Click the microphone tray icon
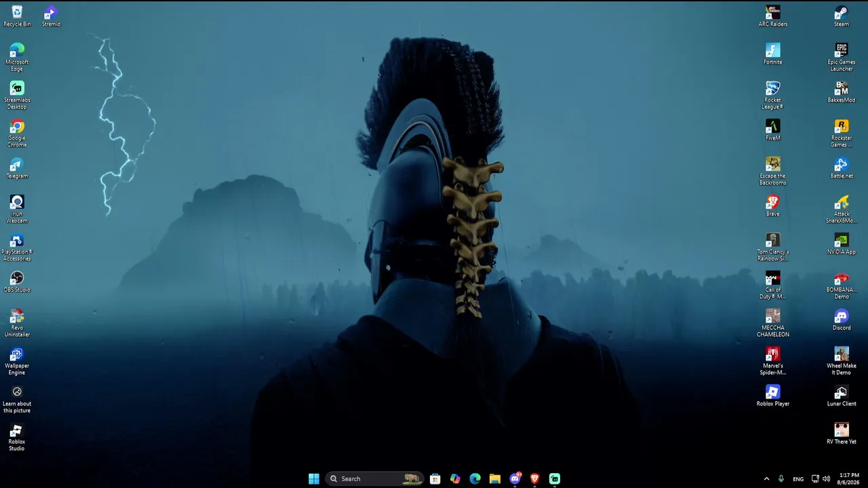Screen dimensions: 868x488 [781, 479]
